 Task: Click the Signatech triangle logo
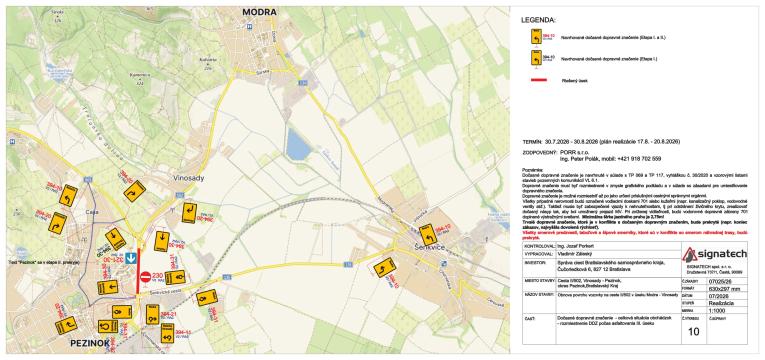[689, 255]
